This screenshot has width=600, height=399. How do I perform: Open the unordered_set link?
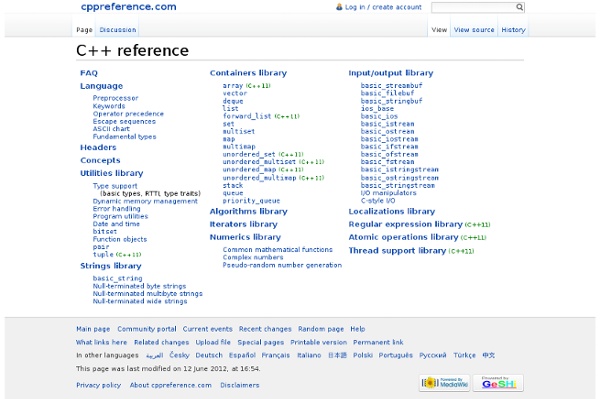[x=249, y=154]
